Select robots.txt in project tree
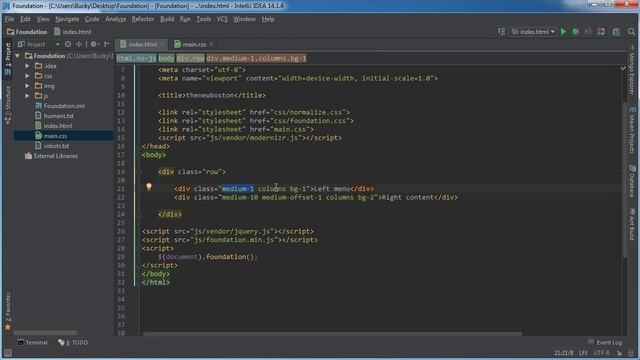 (56, 146)
